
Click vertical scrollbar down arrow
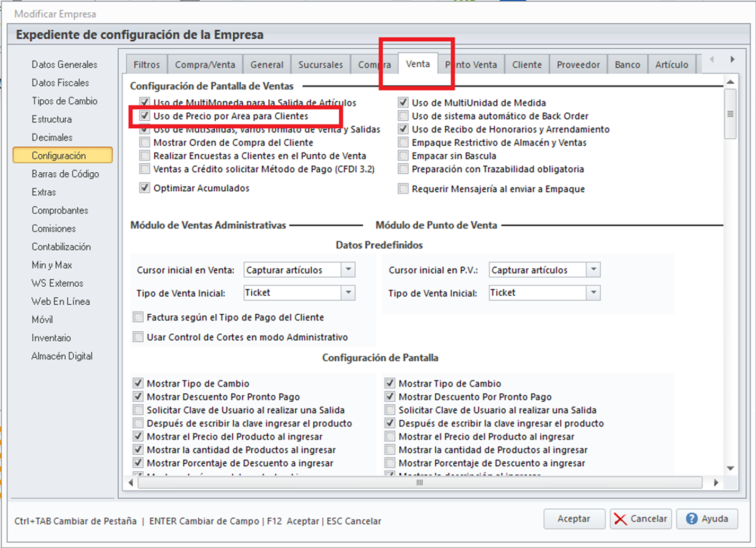click(x=731, y=468)
